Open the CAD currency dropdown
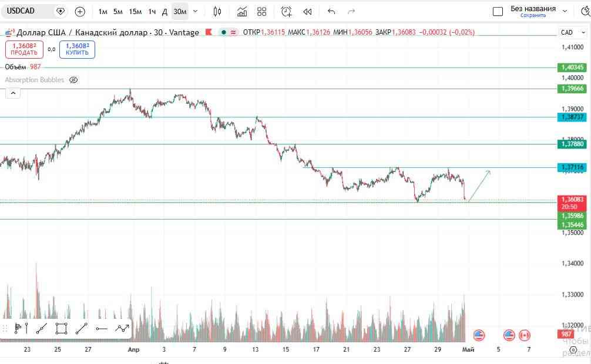 tap(573, 32)
